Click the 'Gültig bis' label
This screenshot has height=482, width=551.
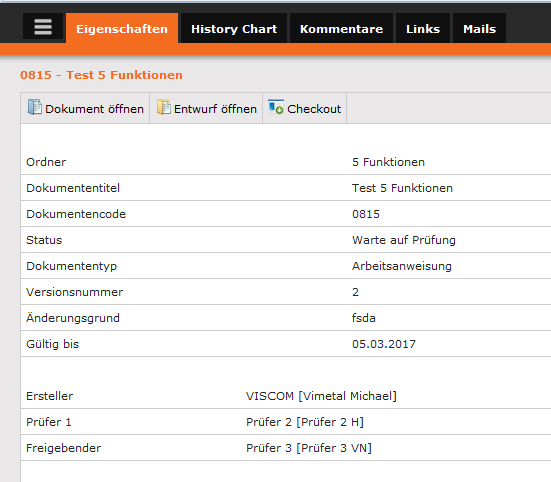[x=52, y=344]
